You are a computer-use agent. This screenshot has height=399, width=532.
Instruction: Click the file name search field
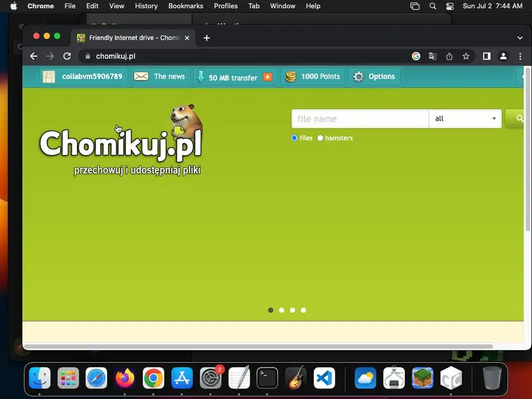pyautogui.click(x=360, y=119)
